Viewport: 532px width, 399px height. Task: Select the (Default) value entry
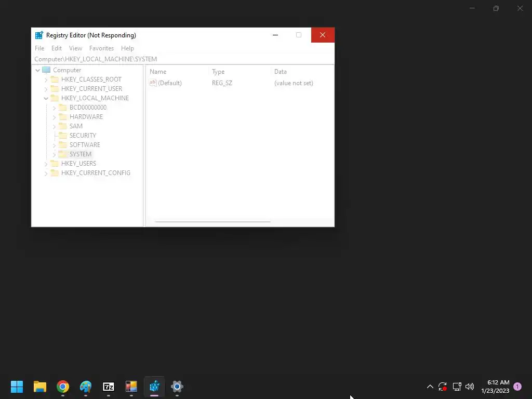point(170,83)
